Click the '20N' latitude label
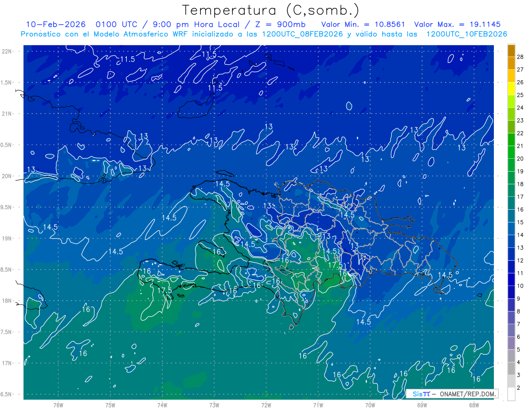Viewport: 532px width, 411px height. click(8, 176)
